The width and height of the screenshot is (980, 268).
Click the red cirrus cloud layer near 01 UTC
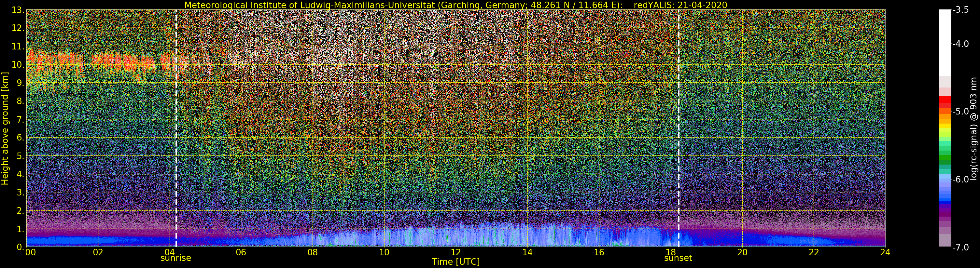tap(55, 63)
